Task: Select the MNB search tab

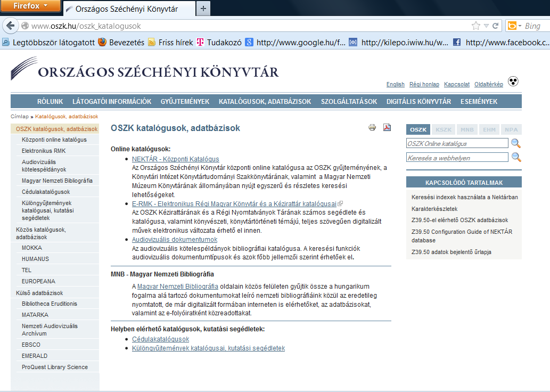Action: [x=467, y=129]
